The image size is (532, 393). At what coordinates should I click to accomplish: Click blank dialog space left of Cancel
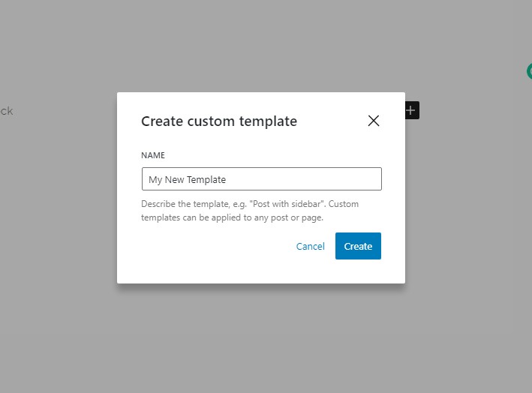(210, 246)
